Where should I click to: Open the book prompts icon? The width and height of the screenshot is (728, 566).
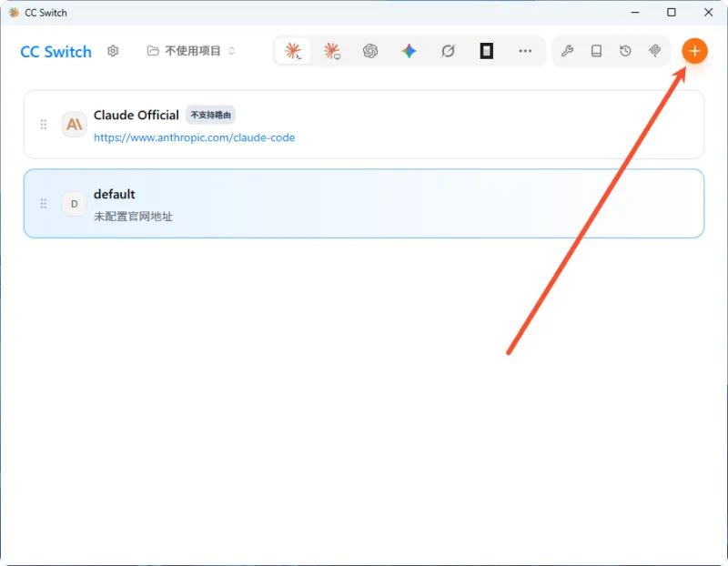click(597, 51)
